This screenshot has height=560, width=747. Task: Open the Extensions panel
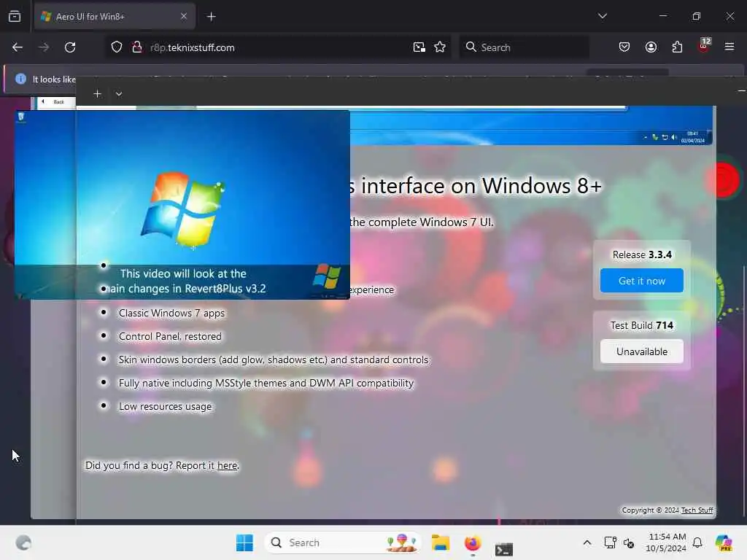pos(678,47)
